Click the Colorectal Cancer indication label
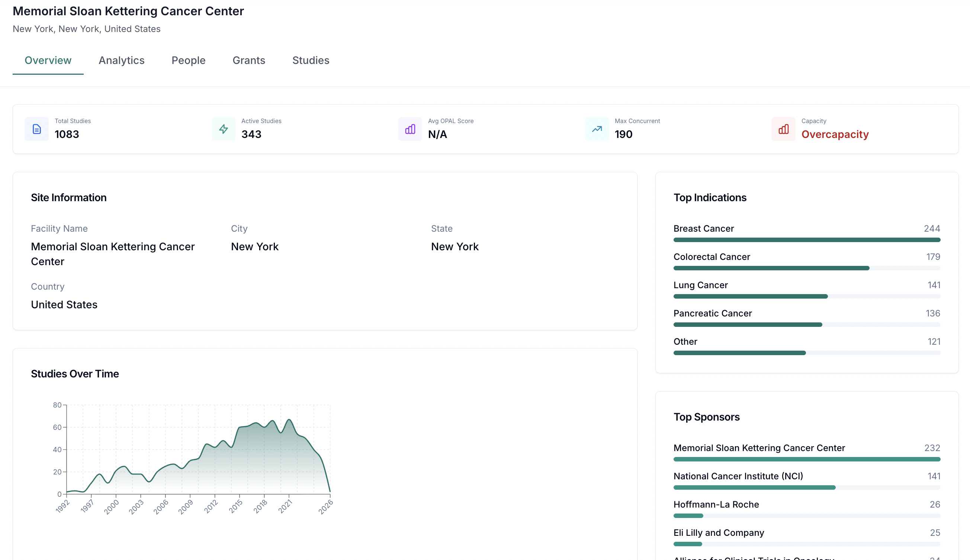 pyautogui.click(x=712, y=257)
